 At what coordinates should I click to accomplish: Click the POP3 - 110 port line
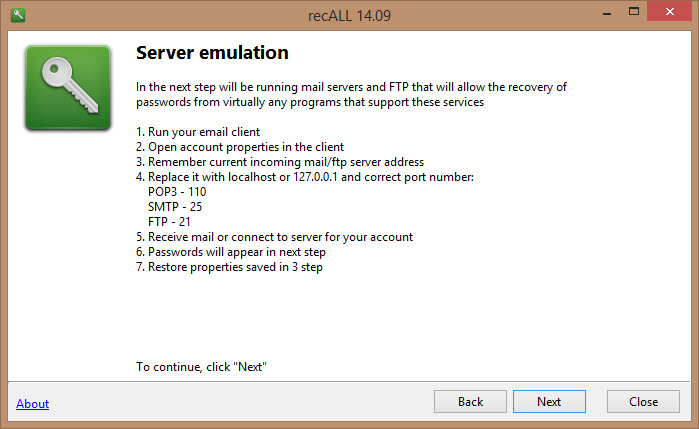177,192
